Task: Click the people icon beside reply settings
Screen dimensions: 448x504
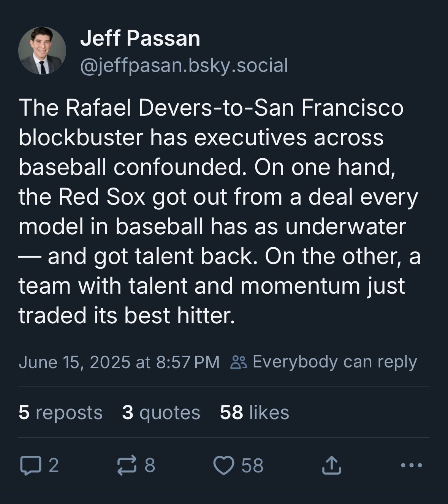Action: point(239,362)
